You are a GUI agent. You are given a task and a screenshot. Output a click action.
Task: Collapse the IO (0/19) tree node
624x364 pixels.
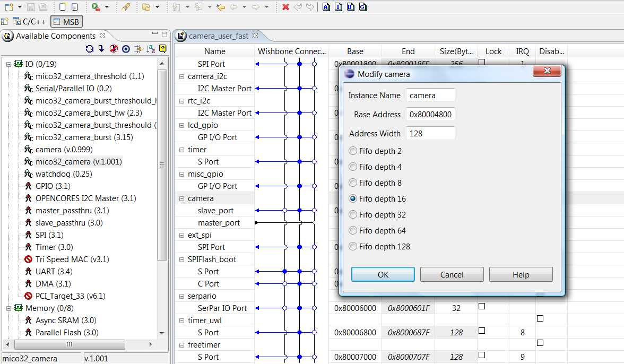[8, 64]
